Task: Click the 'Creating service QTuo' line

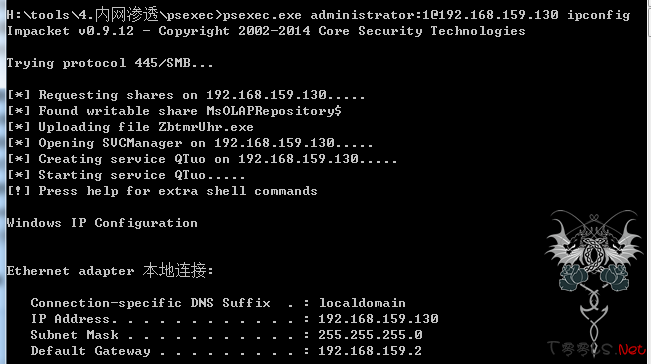Action: coord(202,159)
